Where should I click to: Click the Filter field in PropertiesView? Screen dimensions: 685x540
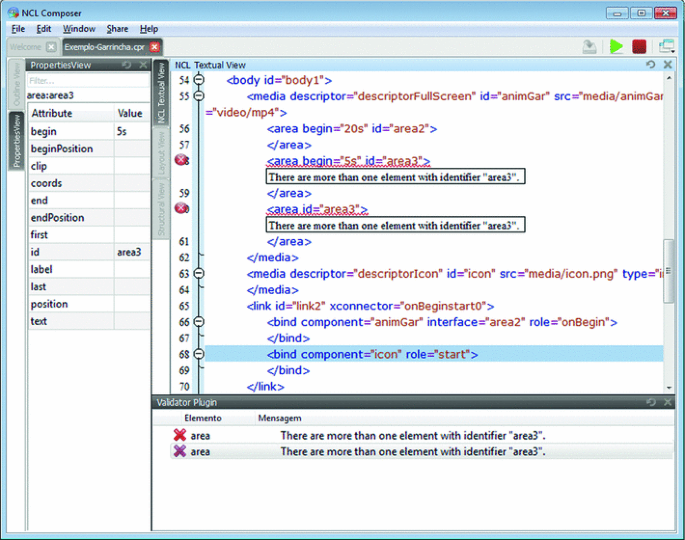pyautogui.click(x=85, y=80)
